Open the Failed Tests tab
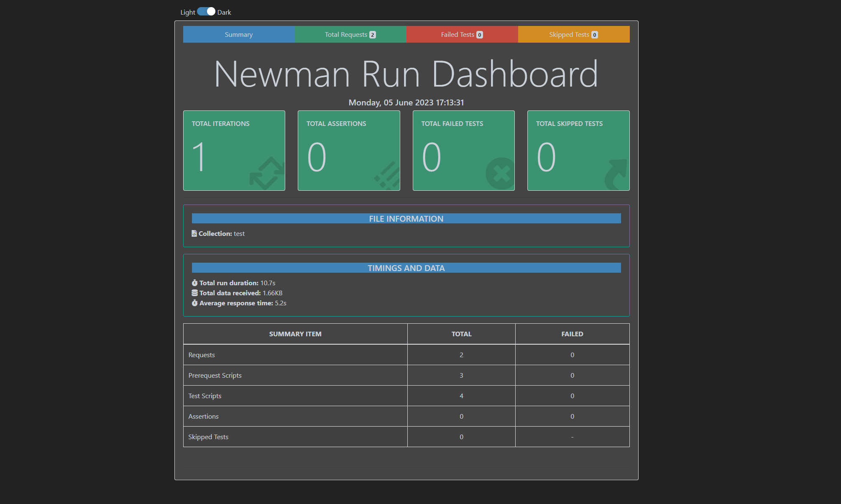Viewport: 841px width, 504px height. (x=462, y=34)
